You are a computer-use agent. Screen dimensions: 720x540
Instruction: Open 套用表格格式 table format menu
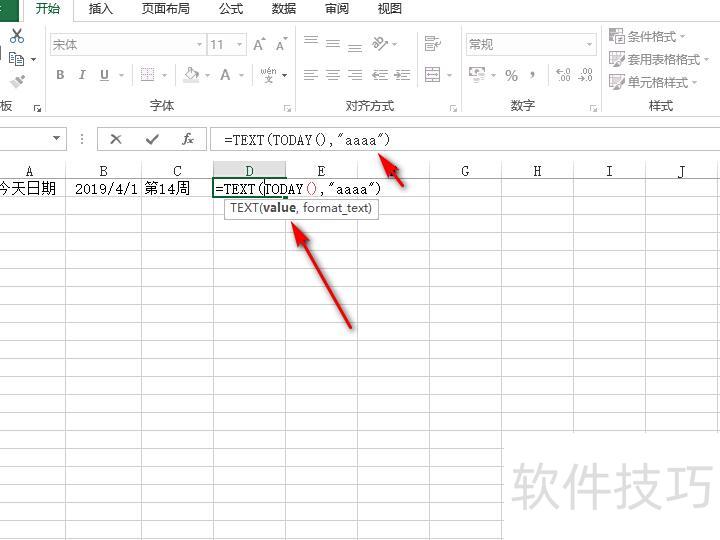[659, 59]
